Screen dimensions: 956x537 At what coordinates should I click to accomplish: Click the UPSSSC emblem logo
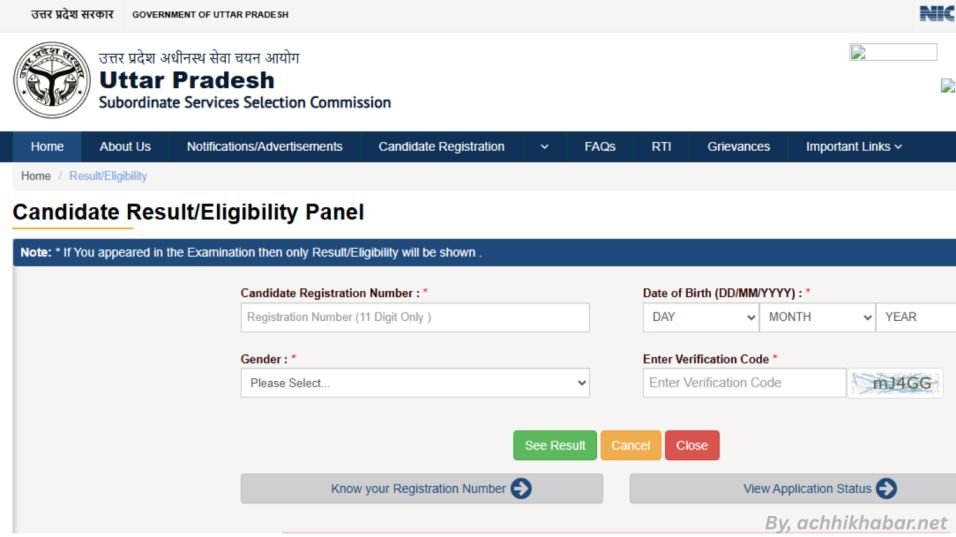click(x=52, y=81)
